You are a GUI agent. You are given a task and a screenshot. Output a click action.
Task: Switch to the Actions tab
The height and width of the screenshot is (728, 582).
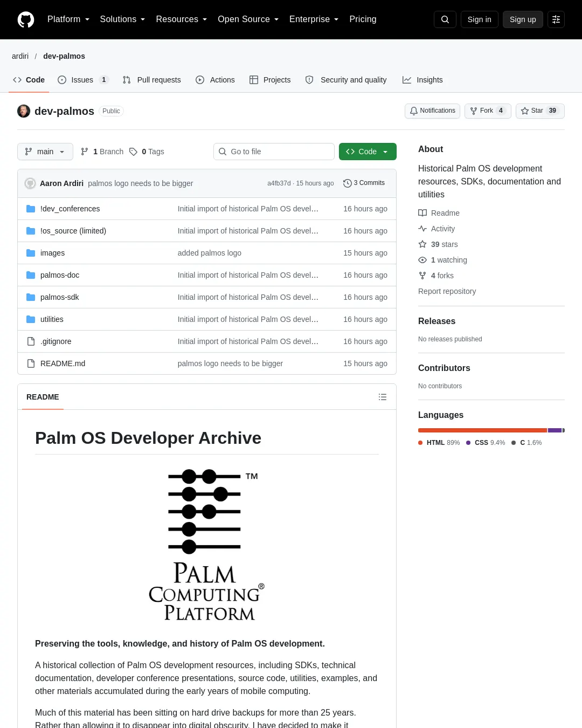[x=215, y=80]
